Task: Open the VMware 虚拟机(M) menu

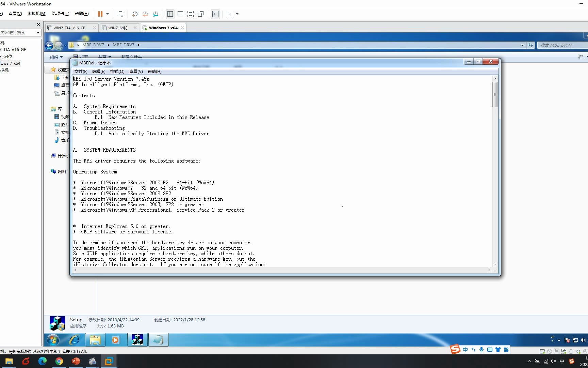Action: point(37,14)
